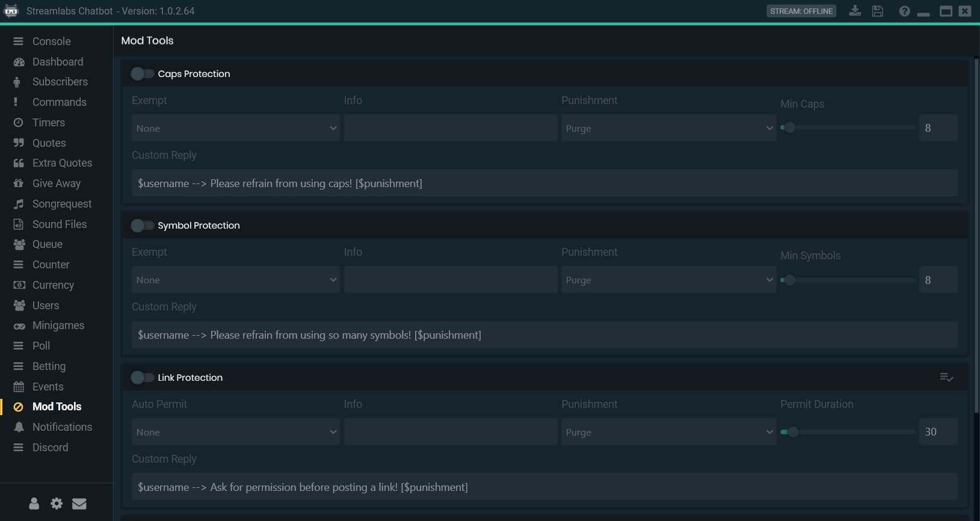Viewport: 980px width, 521px height.
Task: Select Discord in the sidebar
Action: pos(50,448)
